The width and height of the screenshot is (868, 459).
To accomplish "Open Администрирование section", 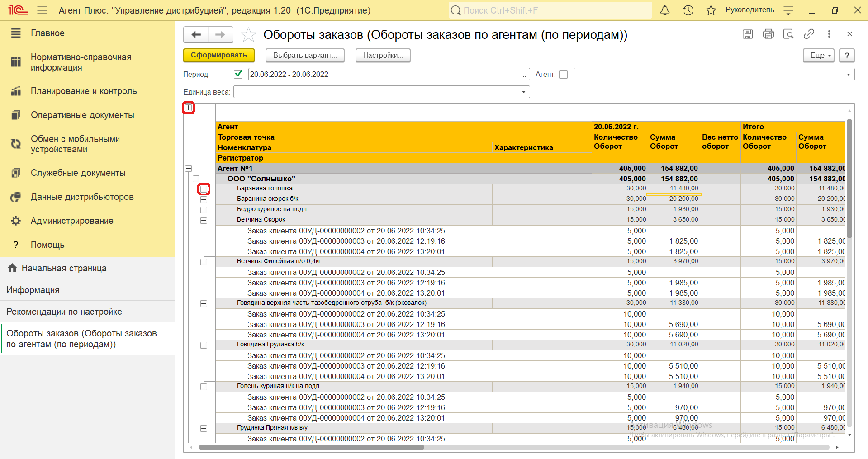I will tap(72, 221).
